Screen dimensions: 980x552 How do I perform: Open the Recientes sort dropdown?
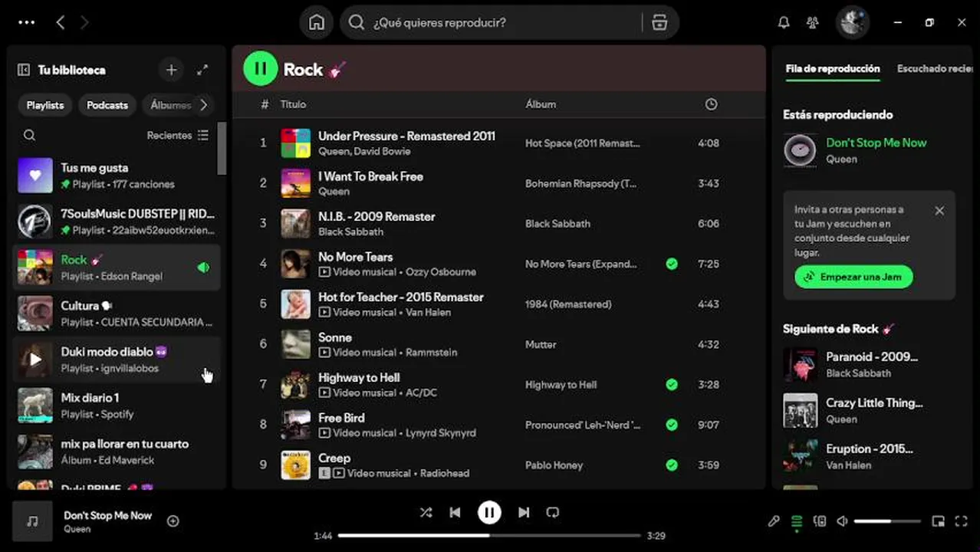point(178,135)
